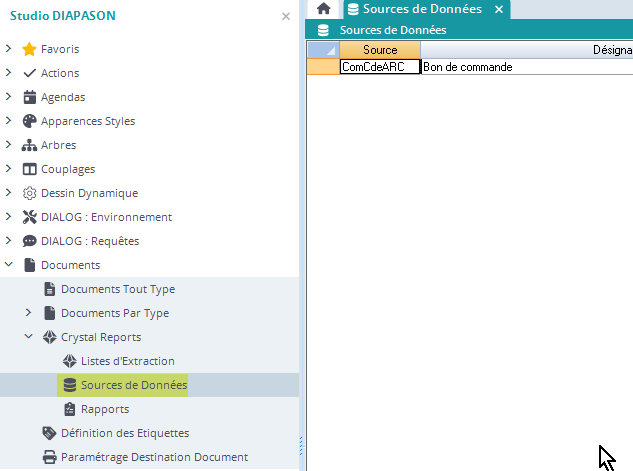Click the Arbres hierarchy icon
The width and height of the screenshot is (633, 471).
[x=29, y=145]
